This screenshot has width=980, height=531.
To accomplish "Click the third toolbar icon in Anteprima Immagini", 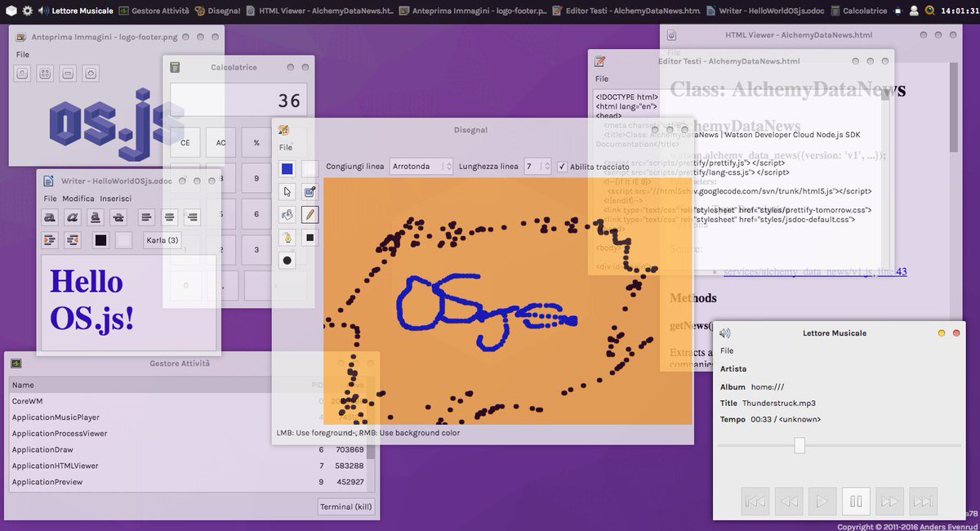I will coord(69,74).
